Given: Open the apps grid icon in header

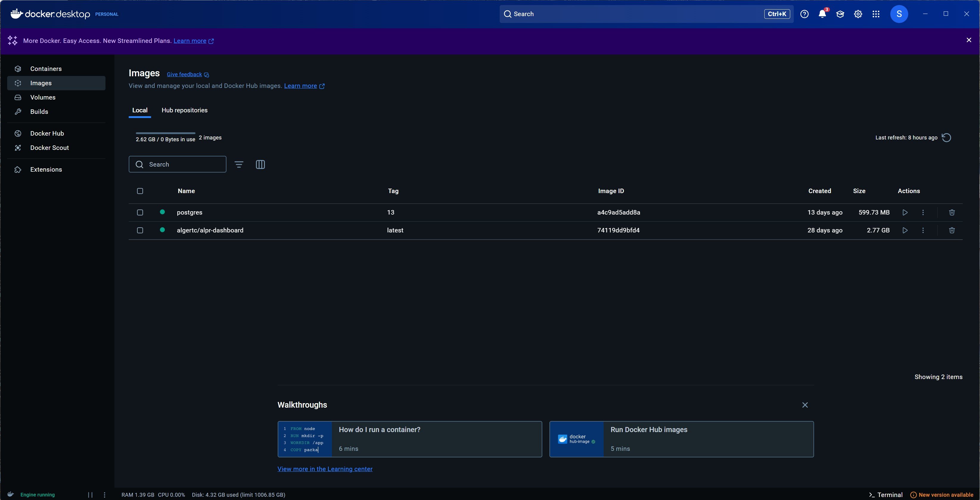Looking at the screenshot, I should pos(876,14).
